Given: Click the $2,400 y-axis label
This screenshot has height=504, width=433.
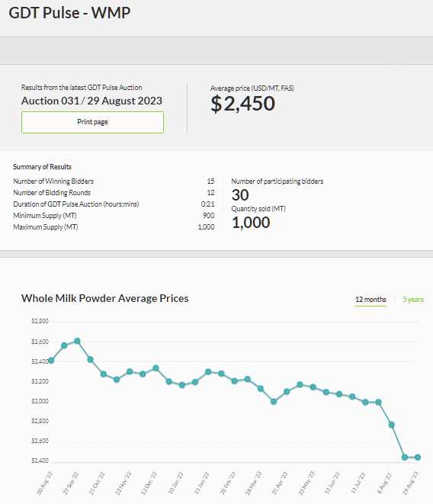Looking at the screenshot, I should coord(40,461).
